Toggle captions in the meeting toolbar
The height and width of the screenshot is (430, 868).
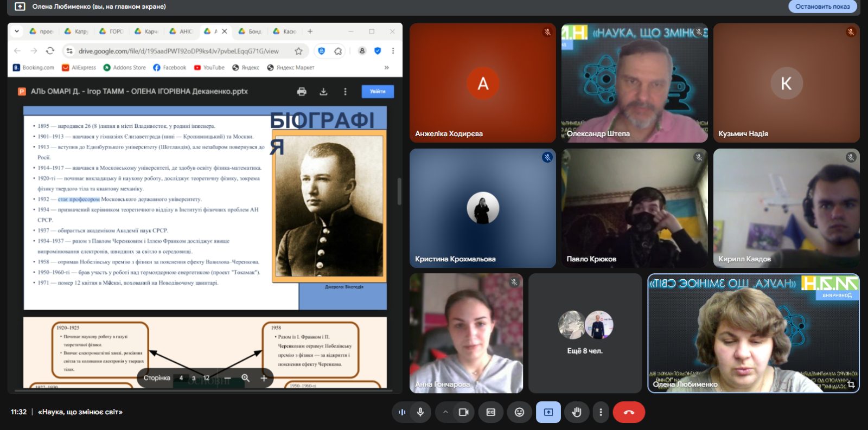[x=490, y=412]
